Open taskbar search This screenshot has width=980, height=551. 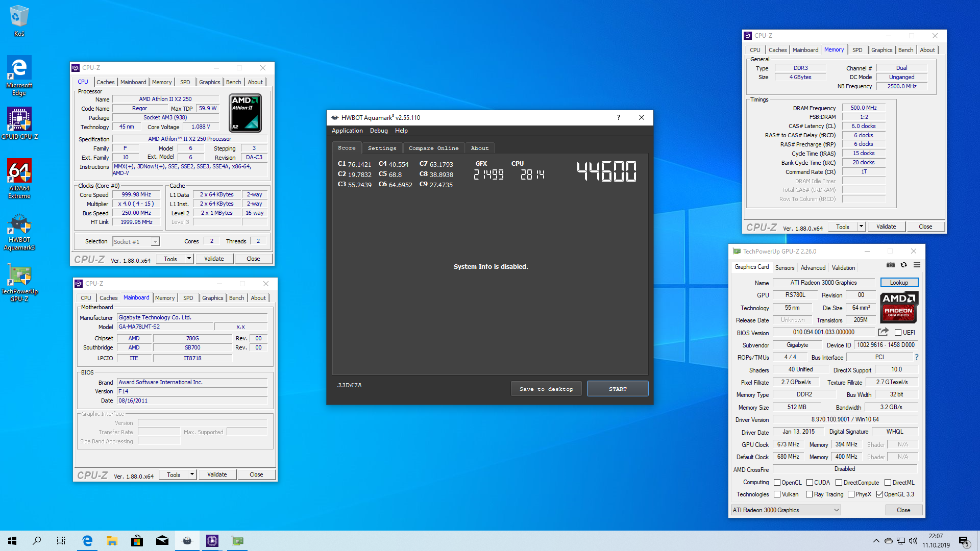[x=37, y=541]
